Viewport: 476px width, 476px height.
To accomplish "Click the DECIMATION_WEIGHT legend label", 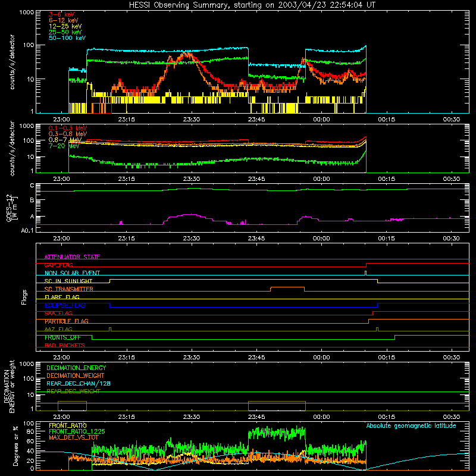I will tap(76, 375).
